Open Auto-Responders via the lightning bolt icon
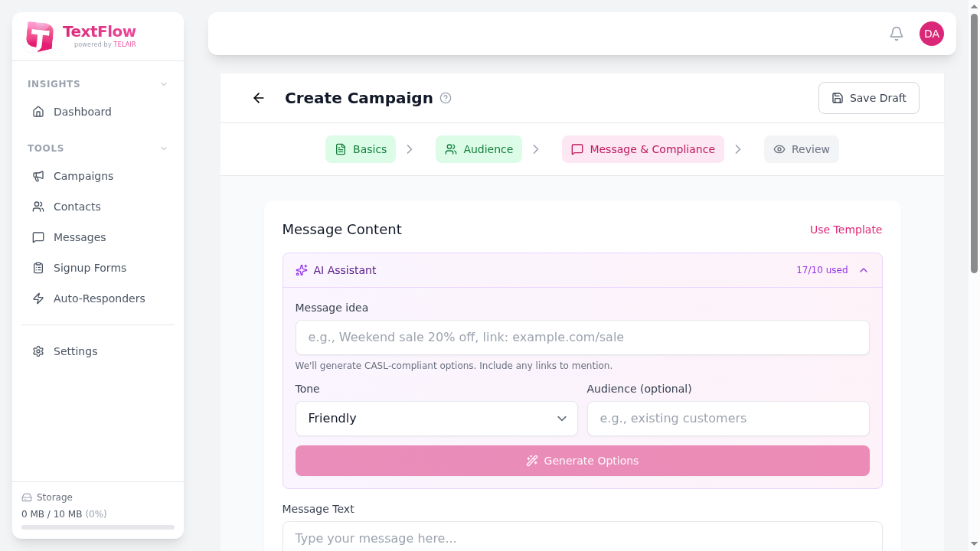This screenshot has width=980, height=551. pyautogui.click(x=38, y=298)
